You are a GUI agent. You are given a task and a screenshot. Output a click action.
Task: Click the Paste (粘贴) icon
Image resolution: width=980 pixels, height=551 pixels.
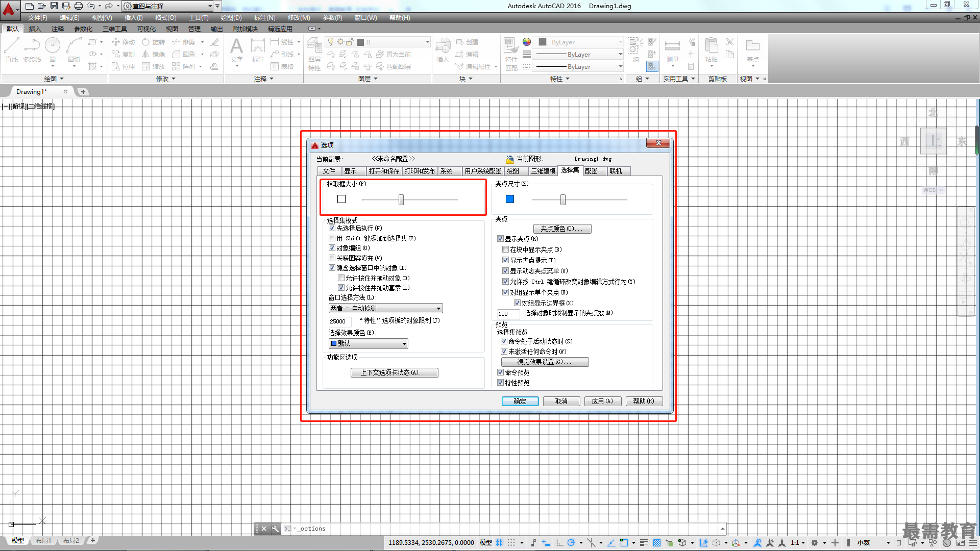(x=712, y=50)
